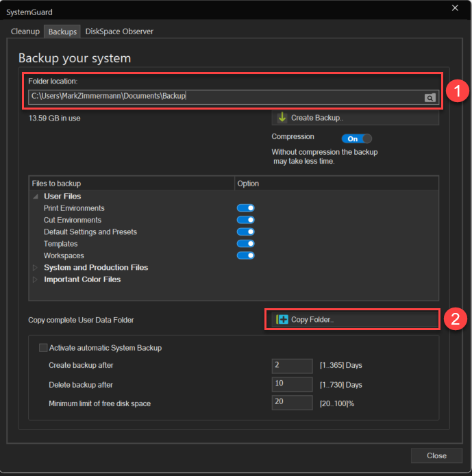Select the Default Settings and Presets label

click(90, 232)
